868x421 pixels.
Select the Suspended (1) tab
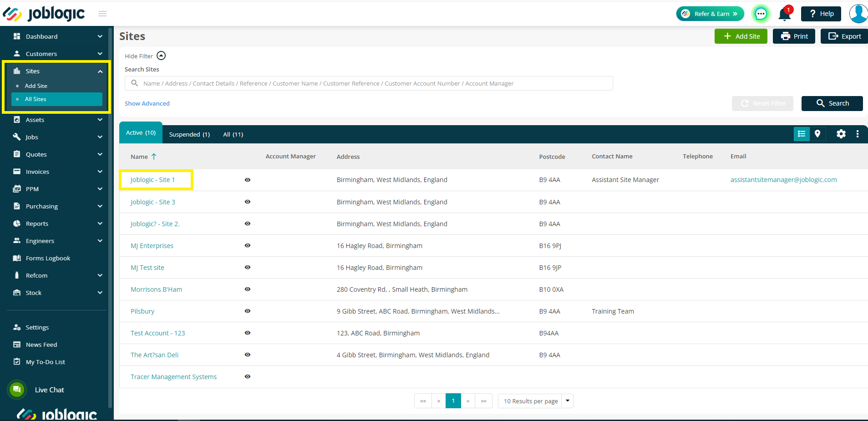[189, 134]
